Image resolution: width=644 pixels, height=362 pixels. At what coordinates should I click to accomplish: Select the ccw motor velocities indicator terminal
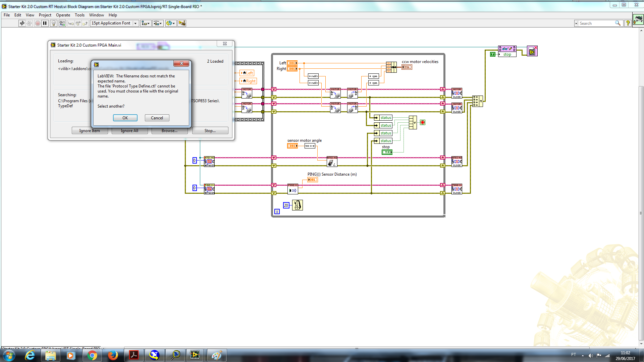pyautogui.click(x=407, y=67)
